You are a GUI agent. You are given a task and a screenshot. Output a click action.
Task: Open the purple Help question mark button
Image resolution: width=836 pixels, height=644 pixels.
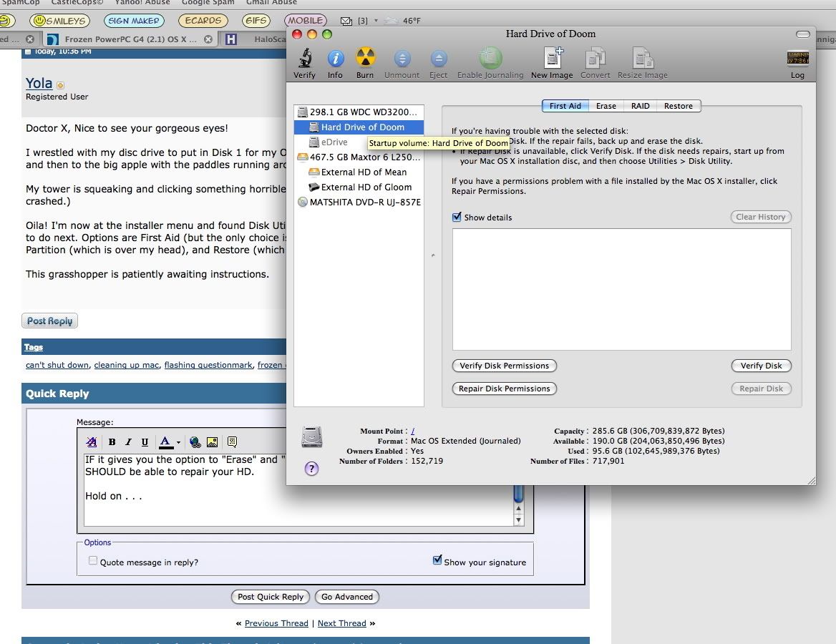click(x=311, y=469)
